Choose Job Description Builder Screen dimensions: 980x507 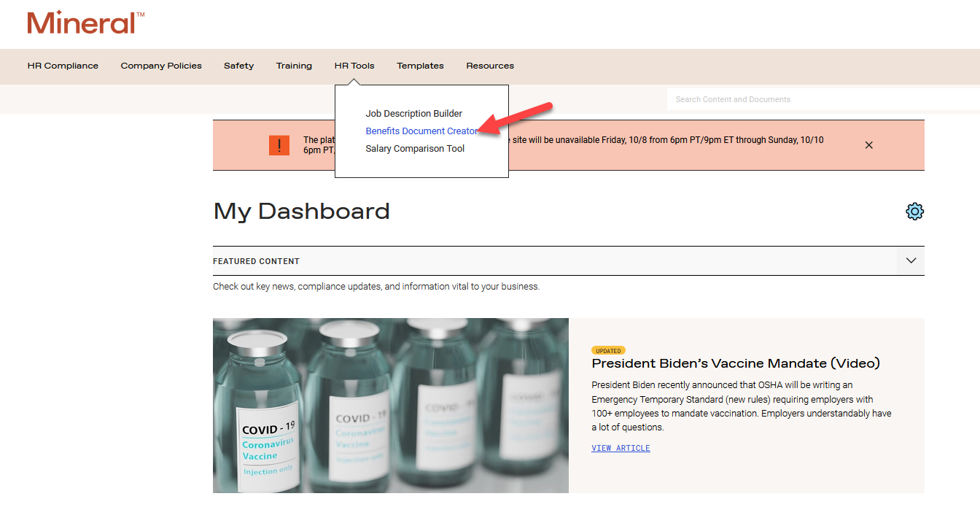click(x=413, y=114)
